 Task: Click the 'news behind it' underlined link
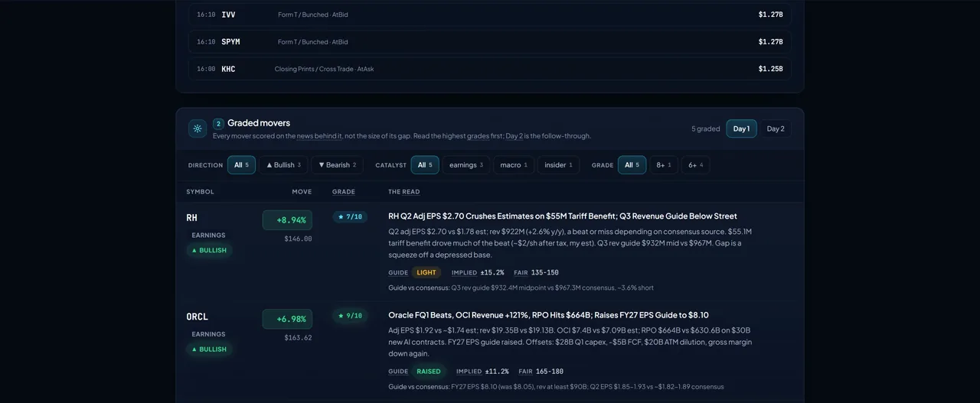click(319, 135)
